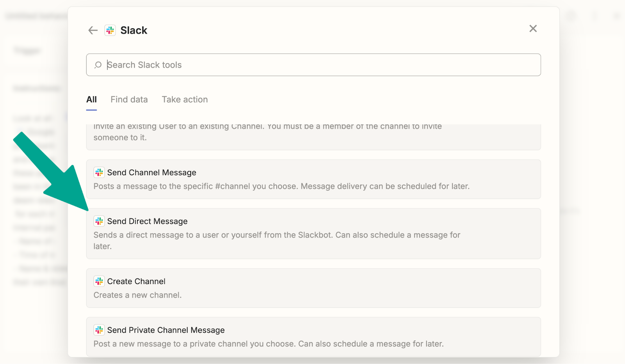Click Slack icon beside Send Direct Message

pyautogui.click(x=99, y=221)
